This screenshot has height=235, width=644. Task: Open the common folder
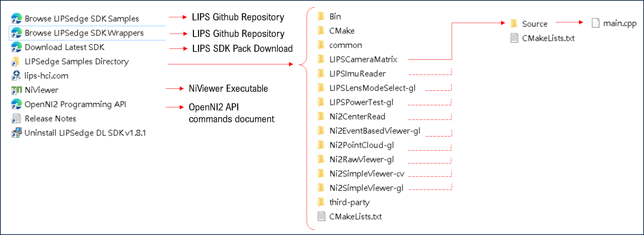(x=345, y=45)
